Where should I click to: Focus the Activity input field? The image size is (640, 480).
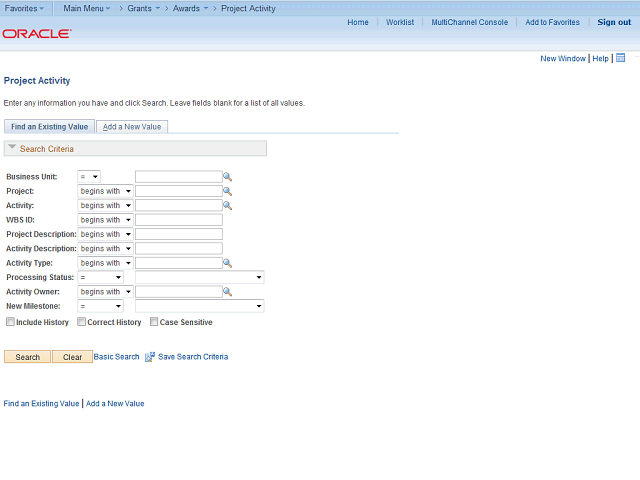click(x=179, y=205)
